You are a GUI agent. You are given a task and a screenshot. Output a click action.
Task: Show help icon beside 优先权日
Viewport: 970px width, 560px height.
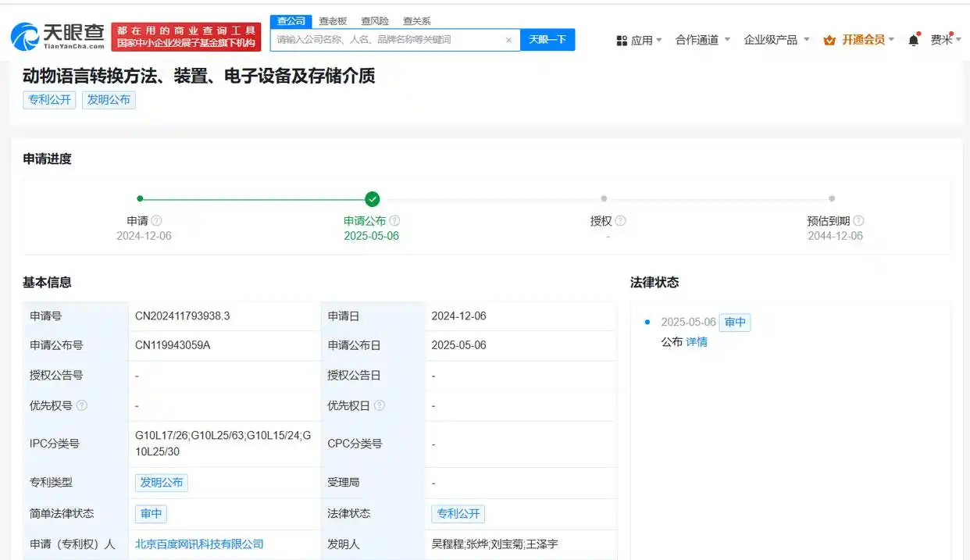(379, 405)
